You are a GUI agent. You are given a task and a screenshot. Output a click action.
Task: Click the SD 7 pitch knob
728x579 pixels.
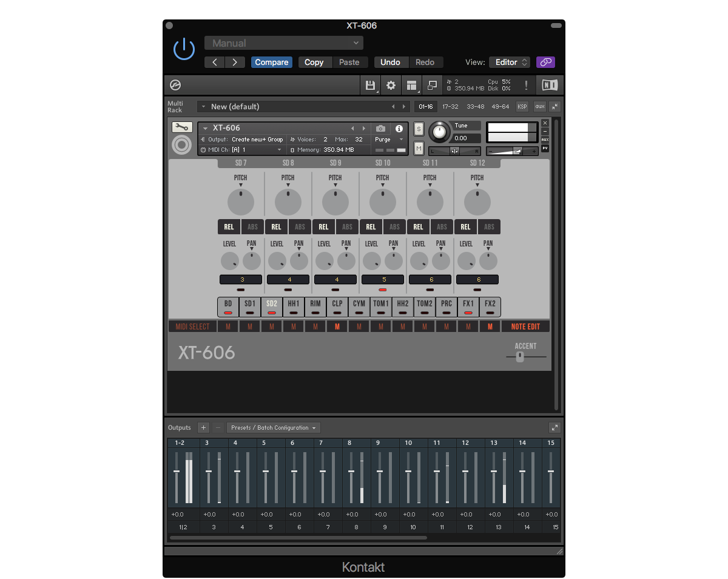[x=241, y=202]
